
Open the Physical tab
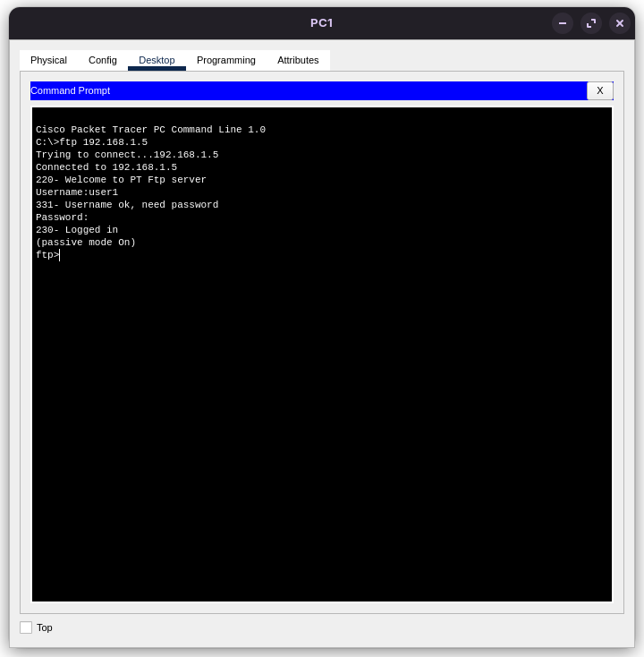(48, 60)
